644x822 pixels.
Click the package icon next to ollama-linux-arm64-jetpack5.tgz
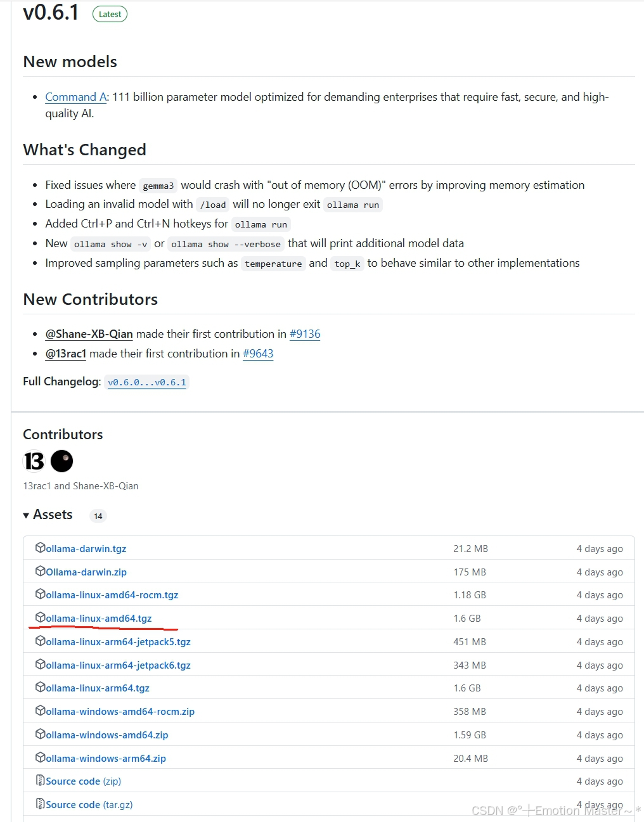pos(41,641)
